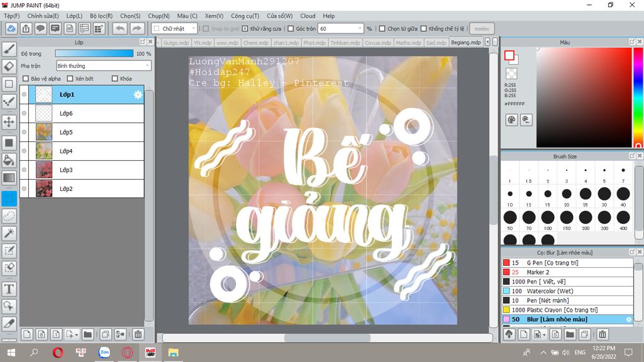Choose brush size 20
644x362 pixels.
567,197
